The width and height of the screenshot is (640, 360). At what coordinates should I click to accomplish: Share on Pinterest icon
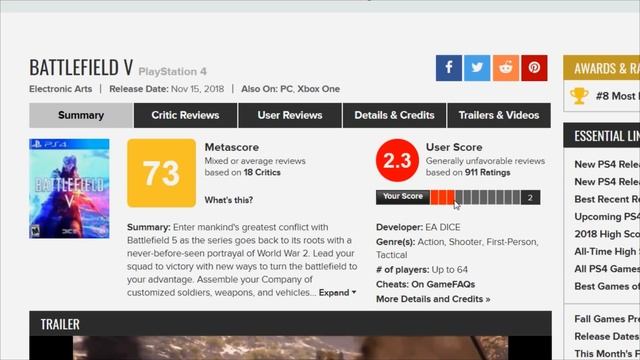click(x=534, y=68)
